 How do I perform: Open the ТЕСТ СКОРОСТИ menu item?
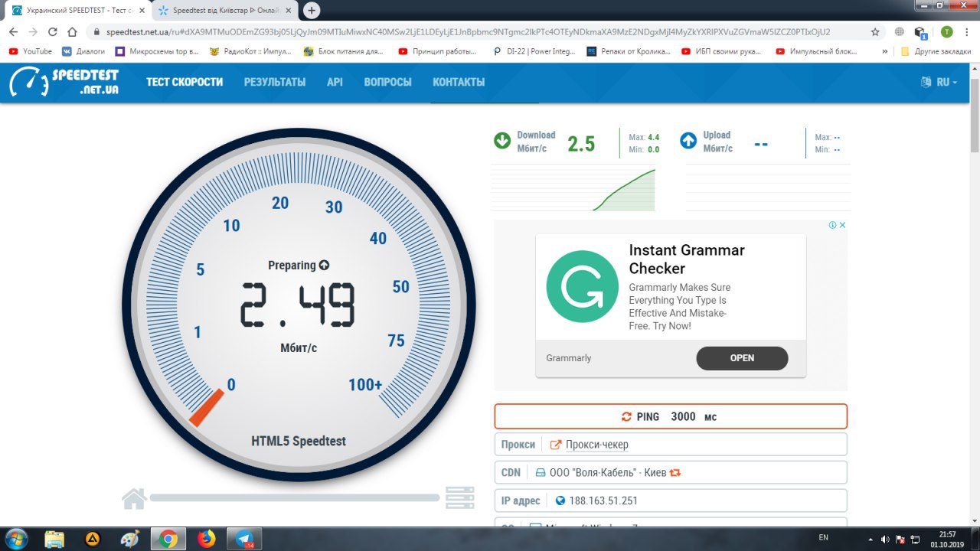pos(185,82)
